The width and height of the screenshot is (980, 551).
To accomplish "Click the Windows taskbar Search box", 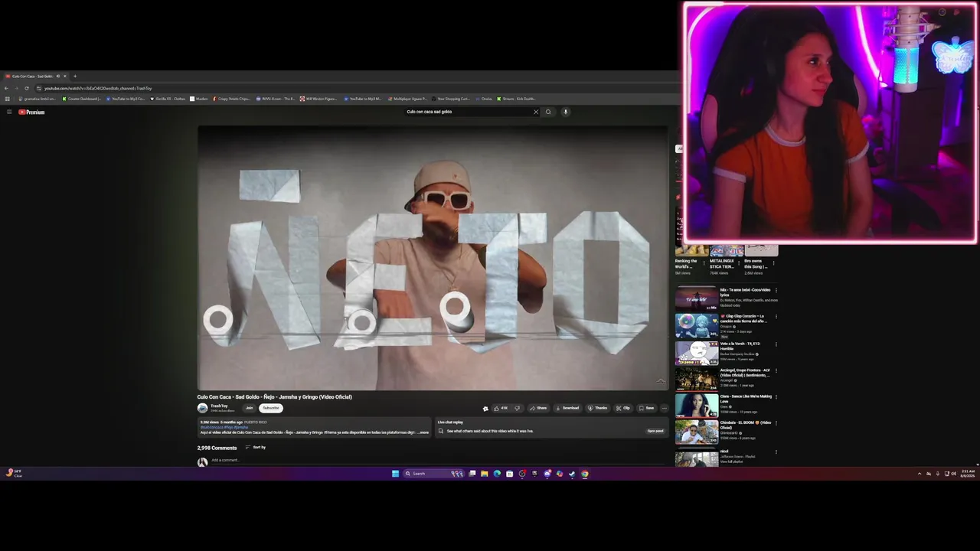I will coord(434,474).
